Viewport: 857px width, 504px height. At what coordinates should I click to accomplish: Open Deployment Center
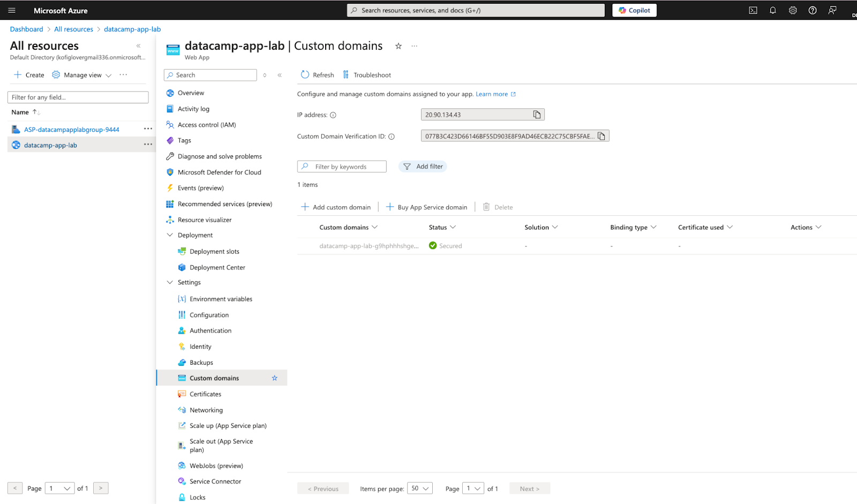click(217, 268)
